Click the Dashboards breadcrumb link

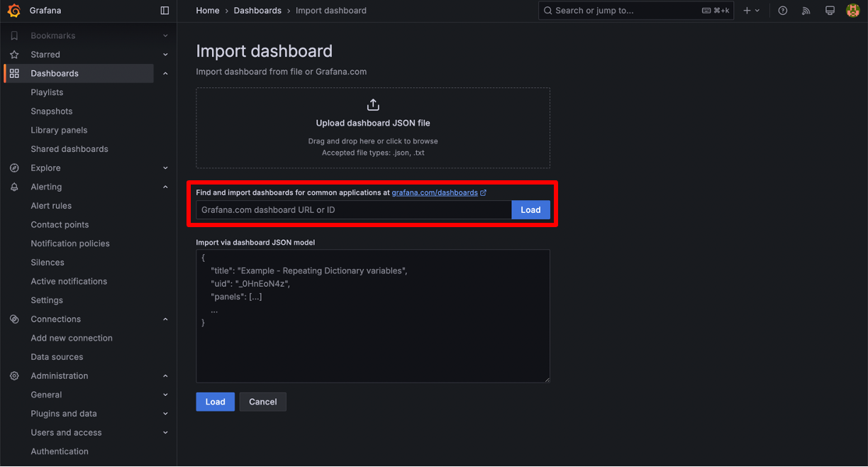click(x=257, y=11)
